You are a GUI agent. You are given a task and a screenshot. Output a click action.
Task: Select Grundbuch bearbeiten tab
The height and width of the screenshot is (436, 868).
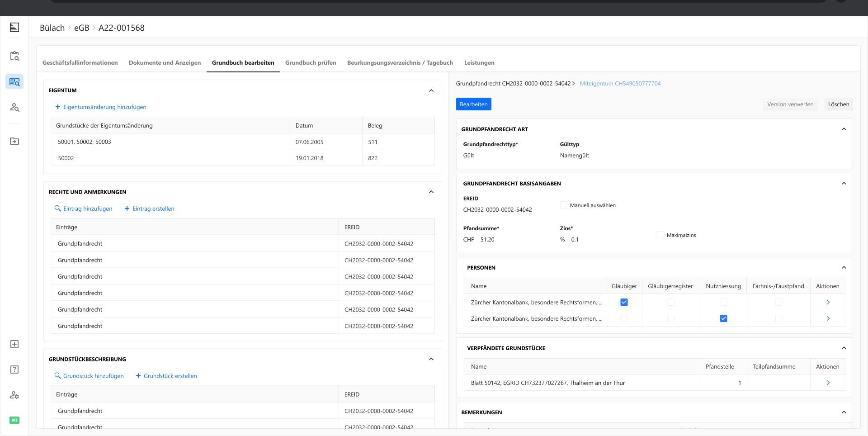tap(243, 62)
